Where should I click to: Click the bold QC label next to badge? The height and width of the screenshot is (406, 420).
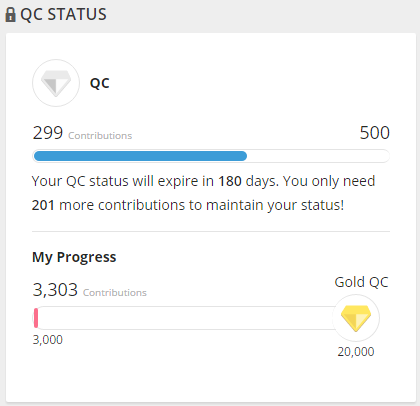pos(100,83)
